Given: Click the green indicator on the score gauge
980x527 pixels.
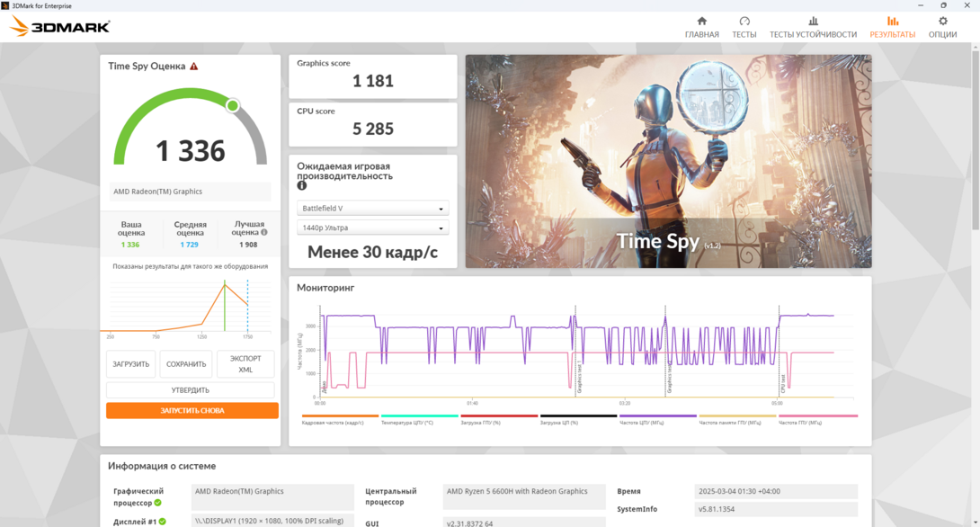Looking at the screenshot, I should [x=233, y=105].
